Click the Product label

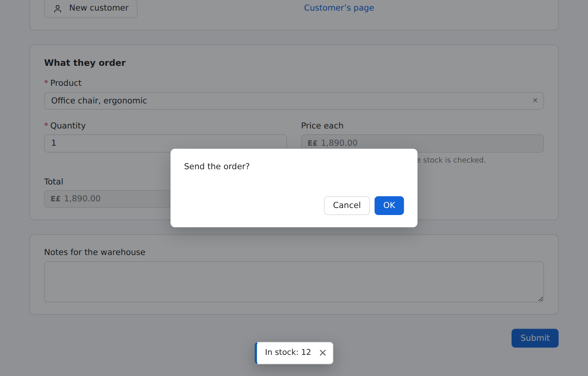tap(66, 83)
